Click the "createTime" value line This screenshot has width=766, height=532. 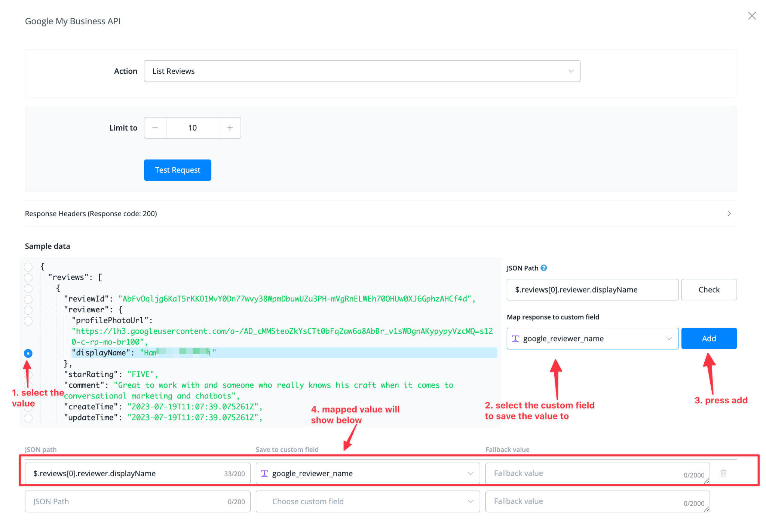163,407
